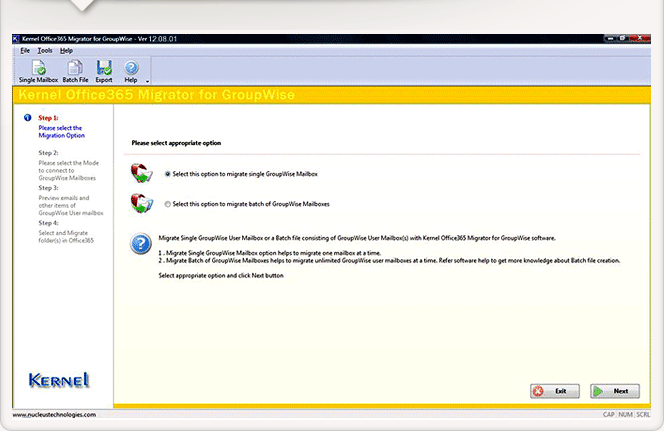Select the migrate batch of GroupWise Mailboxes radio button

(168, 204)
